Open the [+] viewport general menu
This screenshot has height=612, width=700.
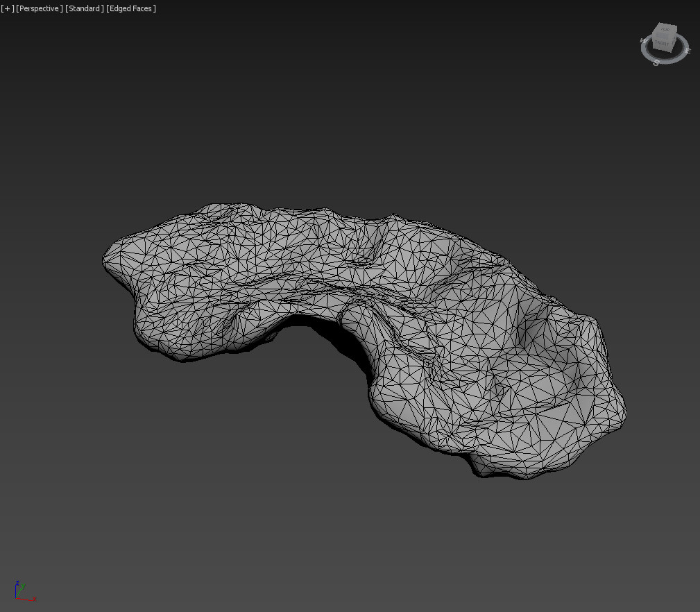point(7,8)
